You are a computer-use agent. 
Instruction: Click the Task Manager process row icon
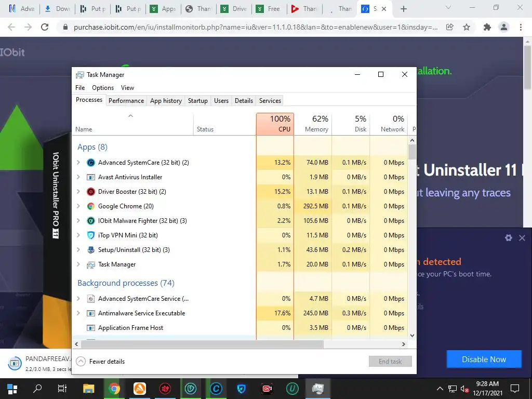pyautogui.click(x=90, y=264)
